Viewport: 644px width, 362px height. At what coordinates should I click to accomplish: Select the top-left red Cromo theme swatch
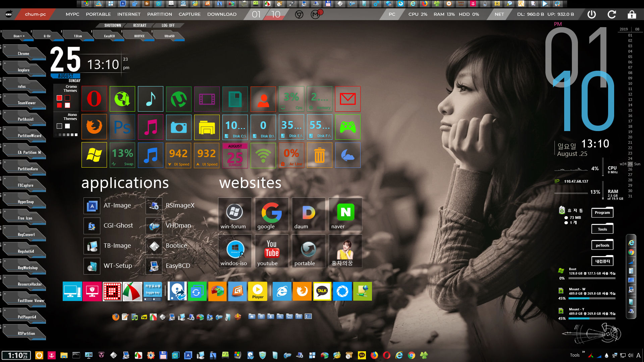click(59, 98)
